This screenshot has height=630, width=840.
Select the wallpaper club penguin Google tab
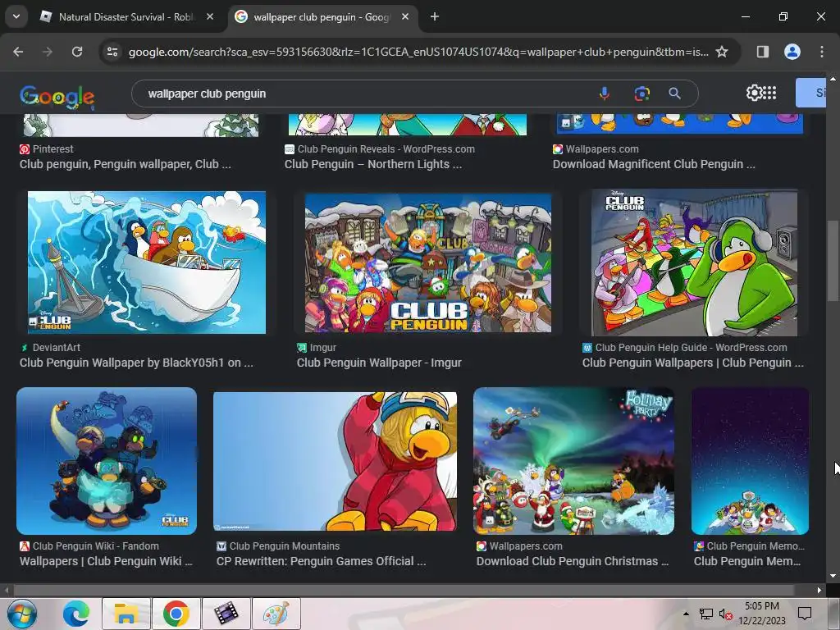[x=322, y=17]
